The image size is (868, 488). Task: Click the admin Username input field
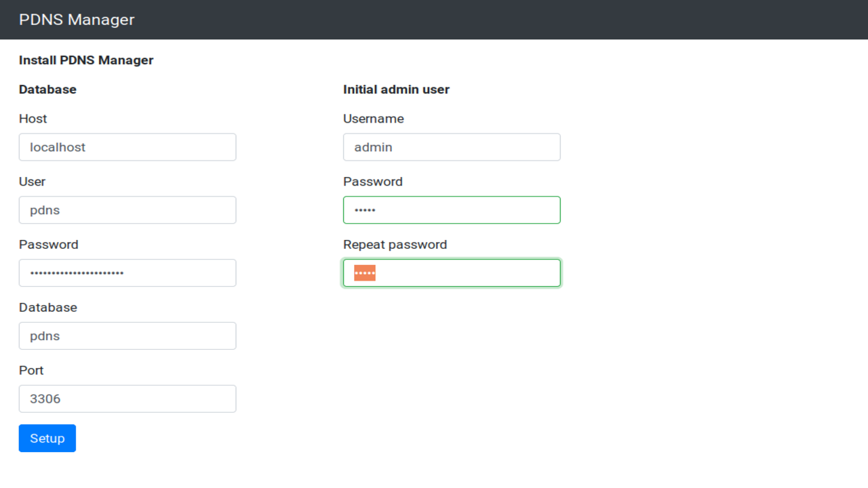[452, 147]
